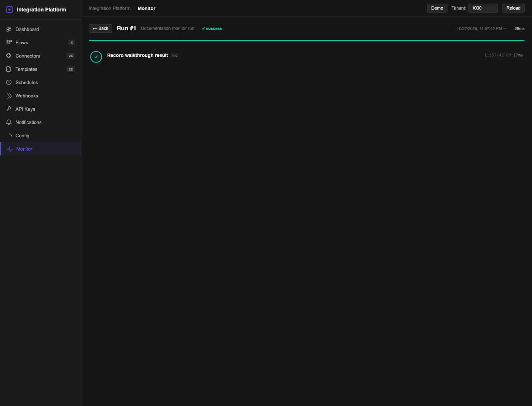
Task: Click the Webhooks chevrons icon
Action: coord(9,96)
